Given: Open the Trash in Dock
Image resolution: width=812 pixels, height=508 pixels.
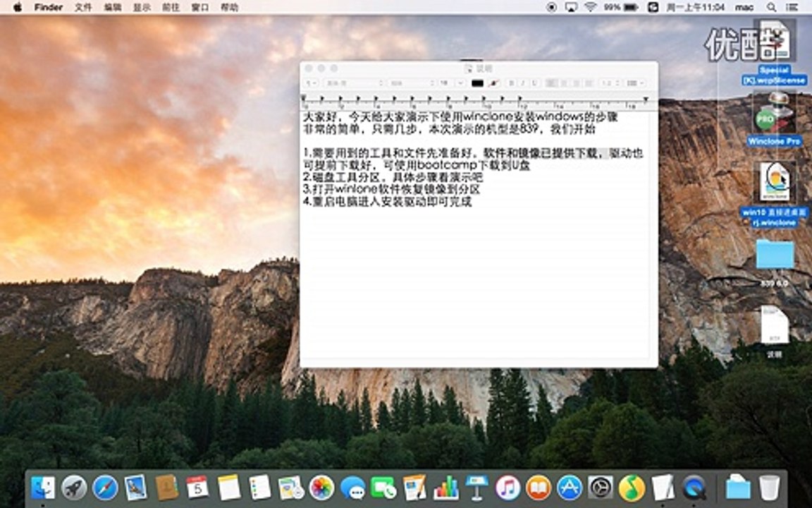Looking at the screenshot, I should (770, 488).
